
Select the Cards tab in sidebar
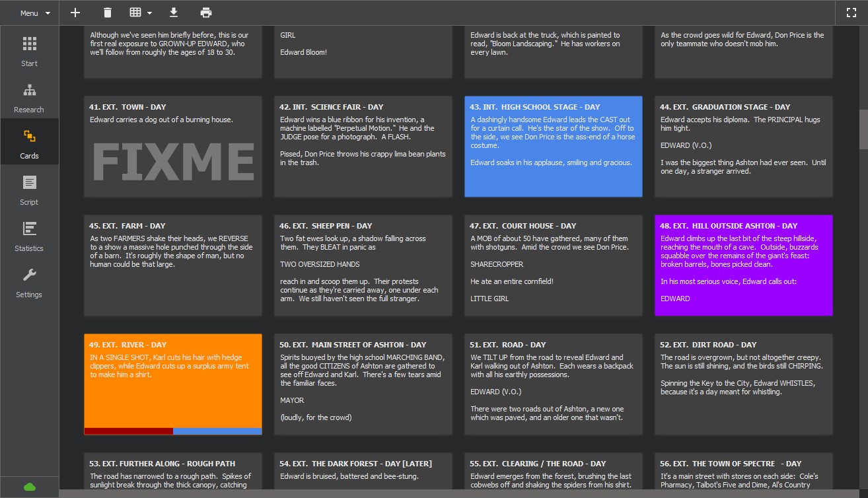click(29, 143)
